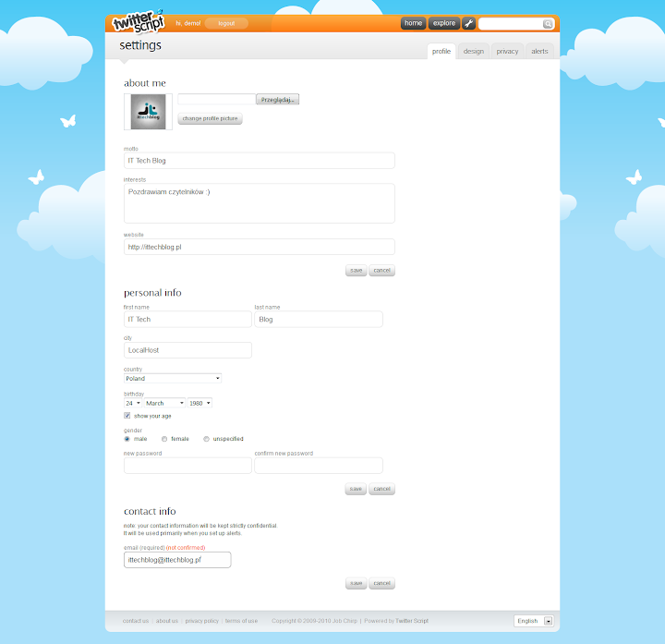This screenshot has height=644, width=665.
Task: Open the birthday year dropdown showing 1980
Action: click(x=199, y=403)
